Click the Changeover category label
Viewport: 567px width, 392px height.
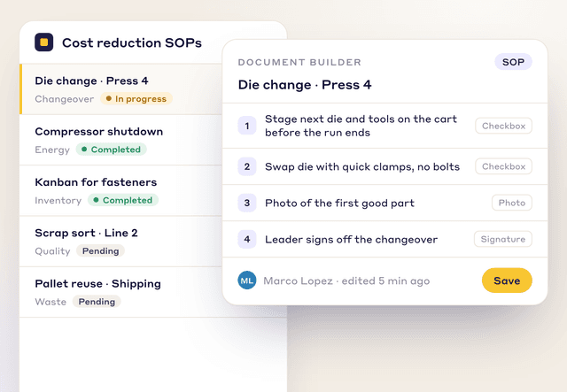(x=65, y=99)
